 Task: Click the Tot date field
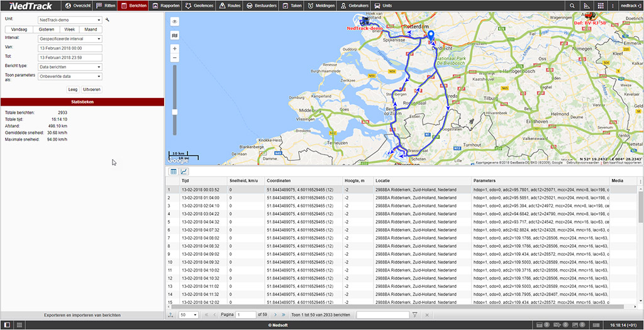[x=70, y=57]
